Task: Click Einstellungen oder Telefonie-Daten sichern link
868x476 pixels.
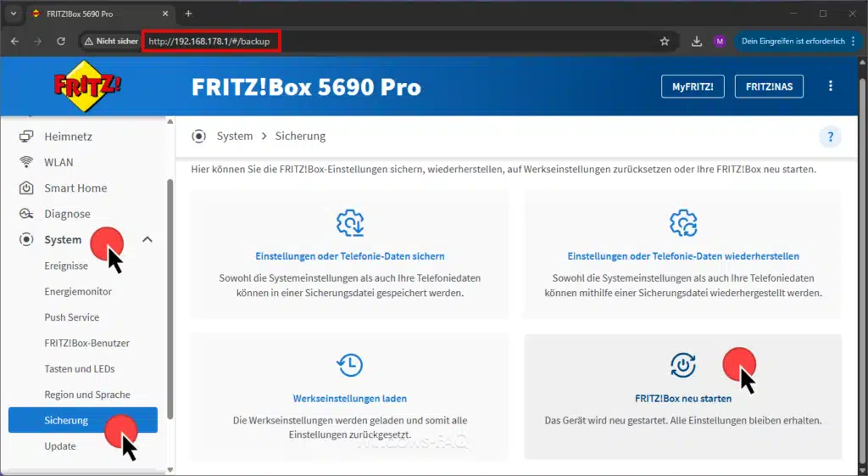Action: click(350, 256)
